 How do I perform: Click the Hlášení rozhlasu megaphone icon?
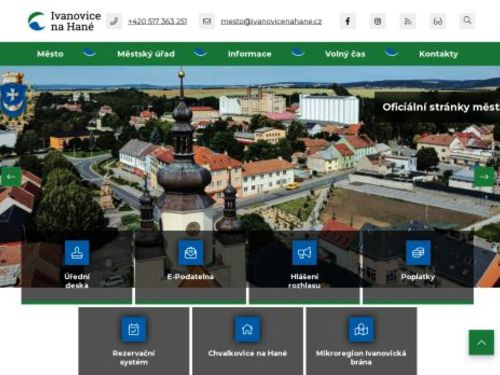[304, 253]
